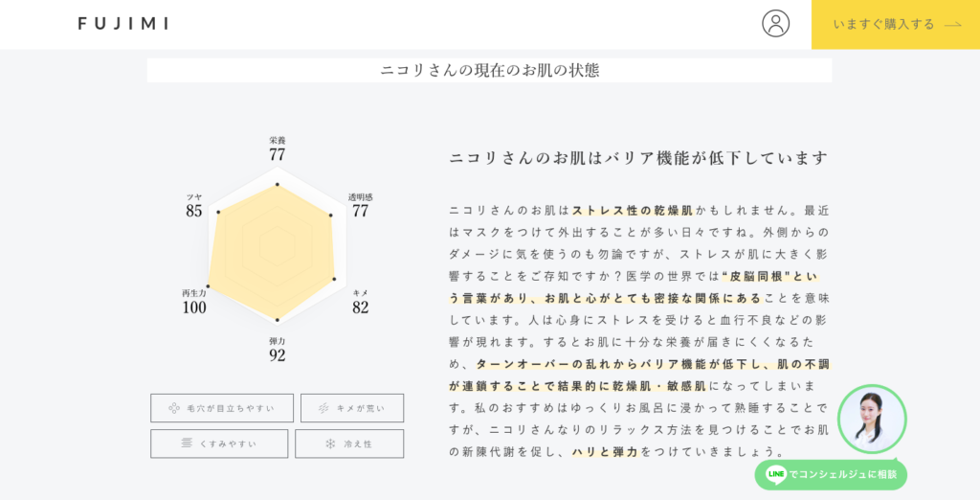Click the lines icon in くすみやすい tag
The width and height of the screenshot is (980, 500).
pyautogui.click(x=187, y=443)
